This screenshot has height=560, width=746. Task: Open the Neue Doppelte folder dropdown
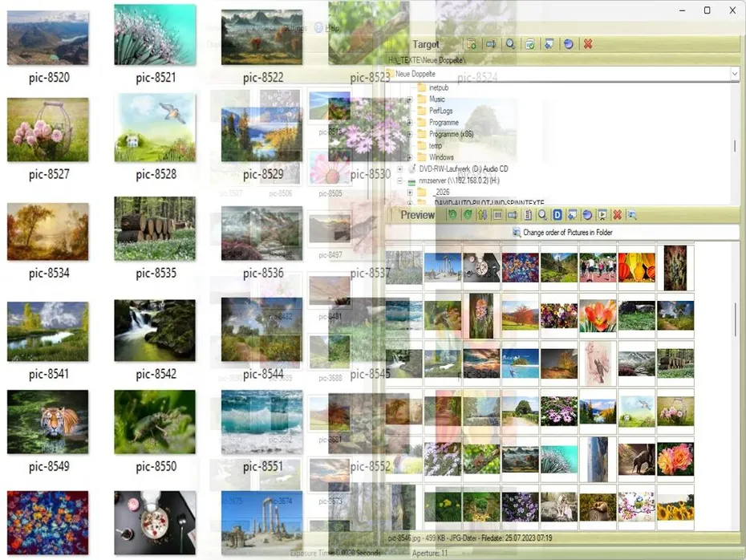point(734,74)
